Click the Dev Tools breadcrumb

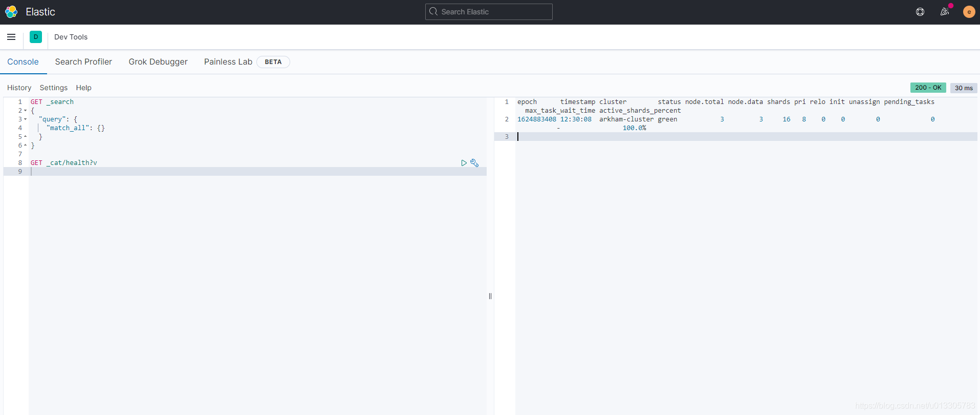click(71, 37)
